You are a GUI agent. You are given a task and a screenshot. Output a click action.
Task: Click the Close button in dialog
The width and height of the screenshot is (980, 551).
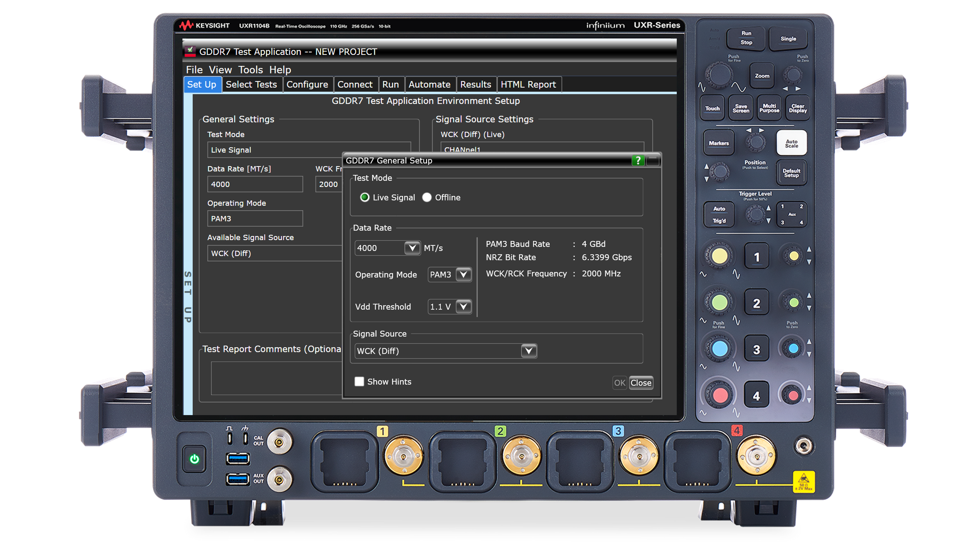tap(641, 383)
